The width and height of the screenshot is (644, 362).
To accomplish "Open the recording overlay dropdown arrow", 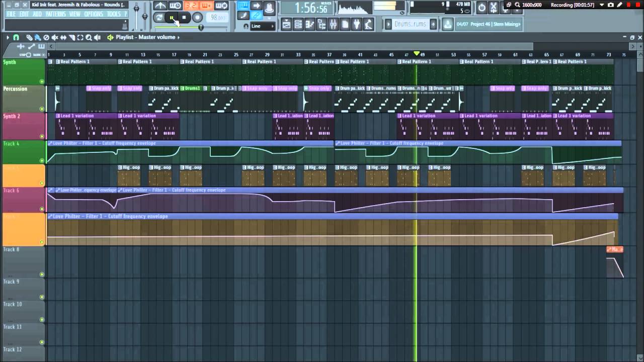I will pyautogui.click(x=601, y=5).
